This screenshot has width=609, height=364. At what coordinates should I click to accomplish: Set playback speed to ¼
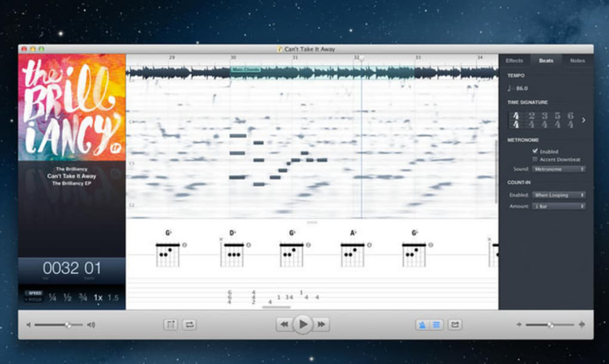coord(53,298)
